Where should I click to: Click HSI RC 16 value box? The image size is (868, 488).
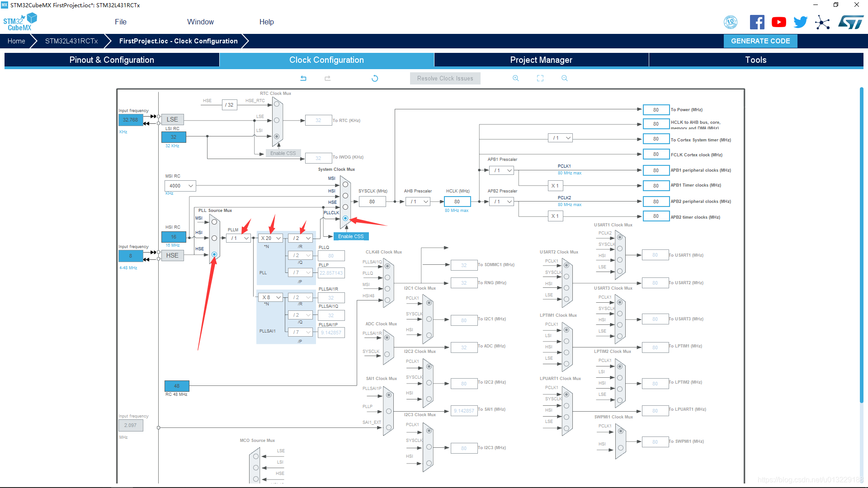174,237
